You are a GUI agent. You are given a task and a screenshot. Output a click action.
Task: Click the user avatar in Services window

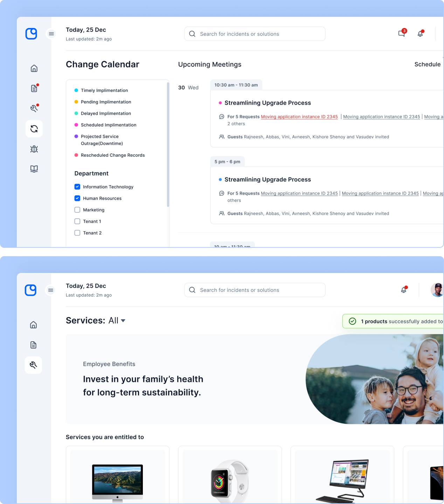[x=437, y=290]
